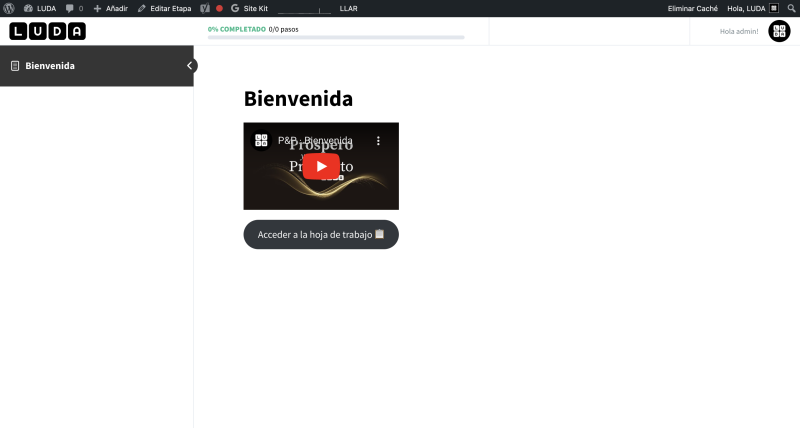
Task: Click Editar Etapa in the admin bar
Action: [164, 8]
